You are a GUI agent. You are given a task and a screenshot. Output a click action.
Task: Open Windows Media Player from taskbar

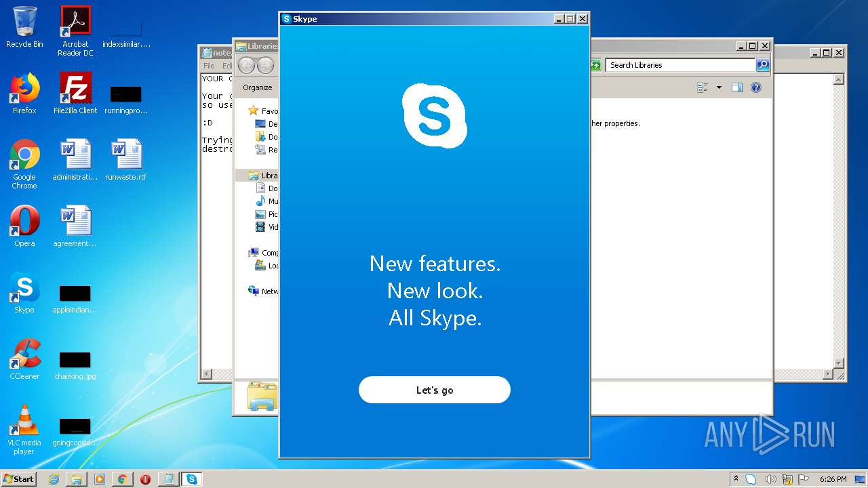click(100, 479)
